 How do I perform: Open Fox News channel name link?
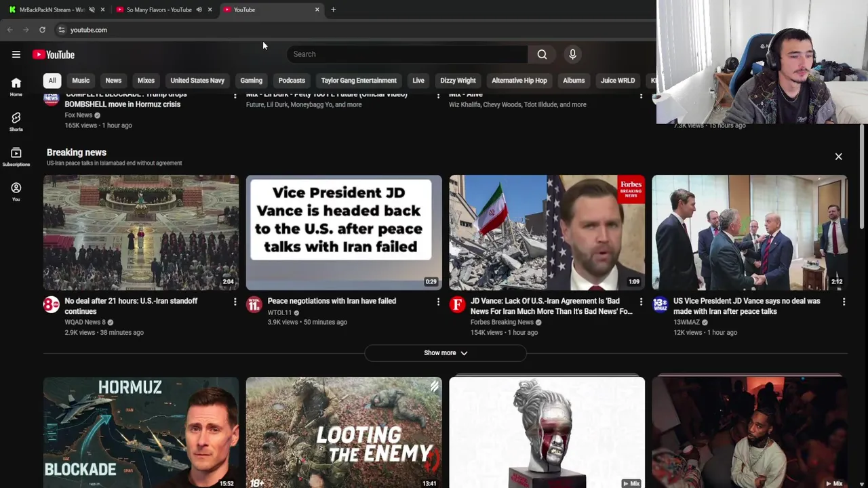coord(78,115)
